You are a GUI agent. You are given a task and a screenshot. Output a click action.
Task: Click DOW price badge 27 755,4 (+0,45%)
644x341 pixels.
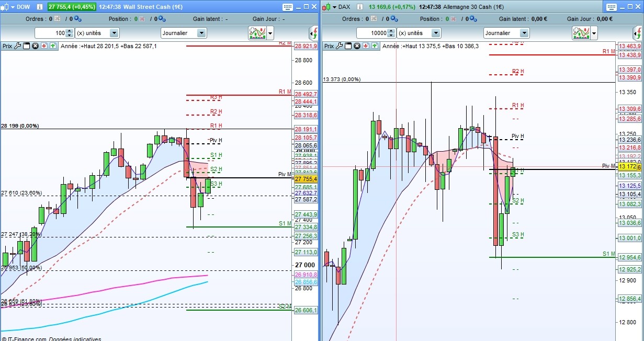[x=71, y=7]
